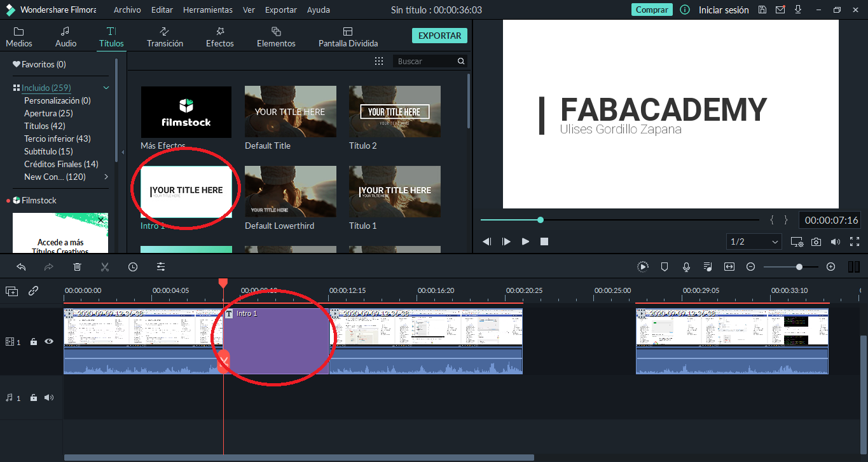
Task: Select the Tercio inferior (43) category
Action: 57,139
